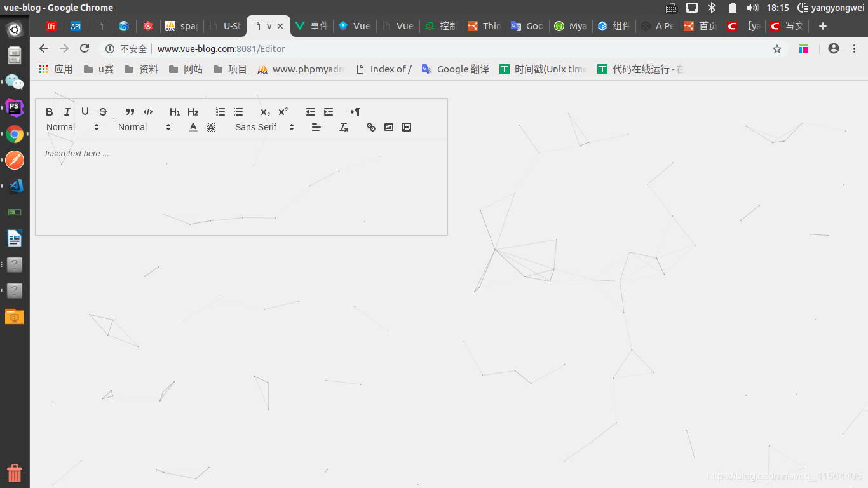Switch to the Thin tab
The image size is (868, 488).
(484, 26)
